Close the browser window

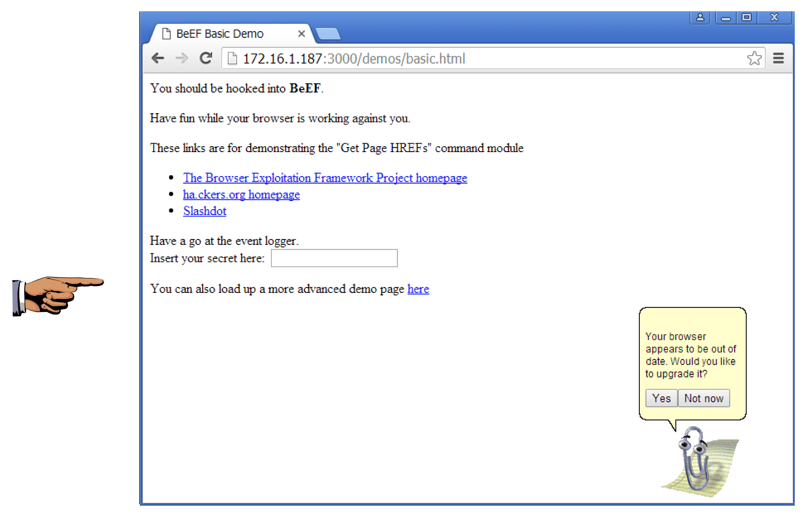tap(774, 17)
